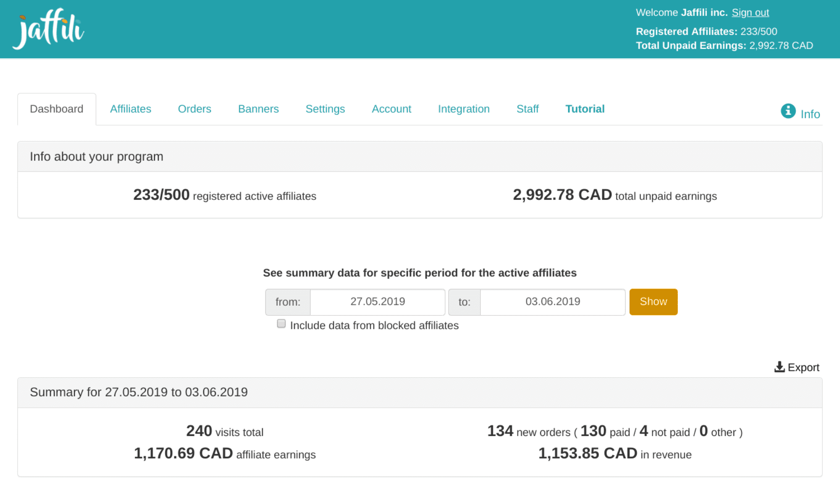This screenshot has width=840, height=504.
Task: Enable Include data from blocked affiliates checkbox
Action: (281, 324)
